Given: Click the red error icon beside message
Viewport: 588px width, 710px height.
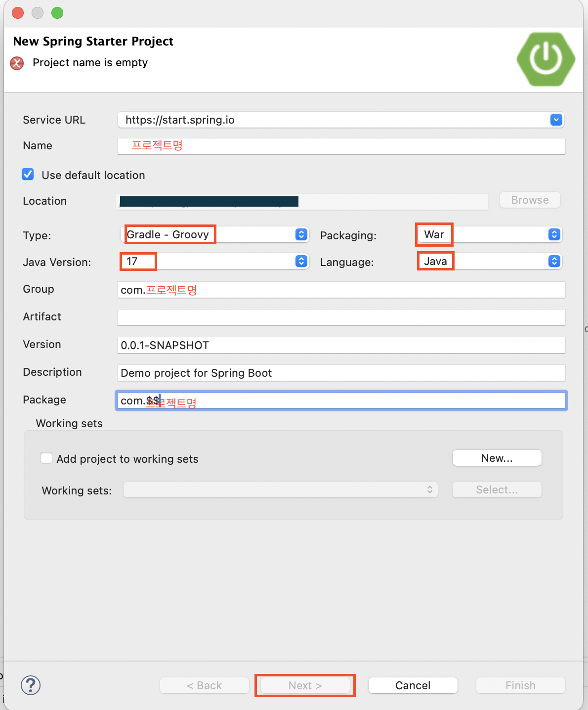Looking at the screenshot, I should click(17, 63).
